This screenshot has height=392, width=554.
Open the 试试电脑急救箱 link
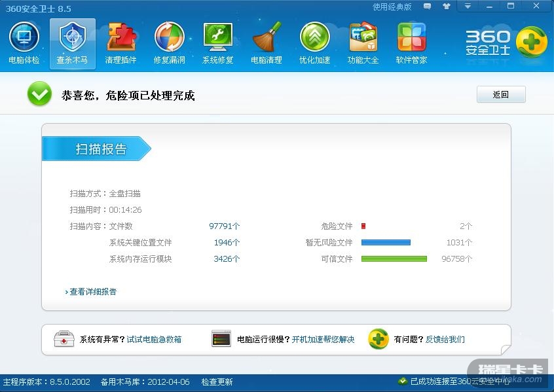154,340
